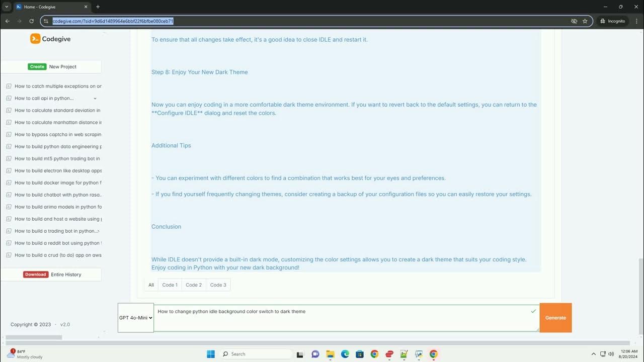Click the tracking protection eye icon
Viewport: 644px width, 362px height.
574,21
